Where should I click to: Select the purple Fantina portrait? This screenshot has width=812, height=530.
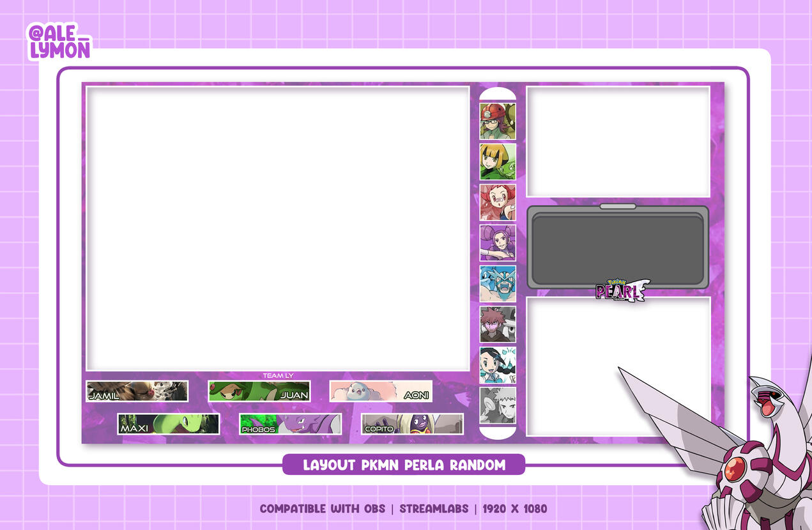click(498, 243)
